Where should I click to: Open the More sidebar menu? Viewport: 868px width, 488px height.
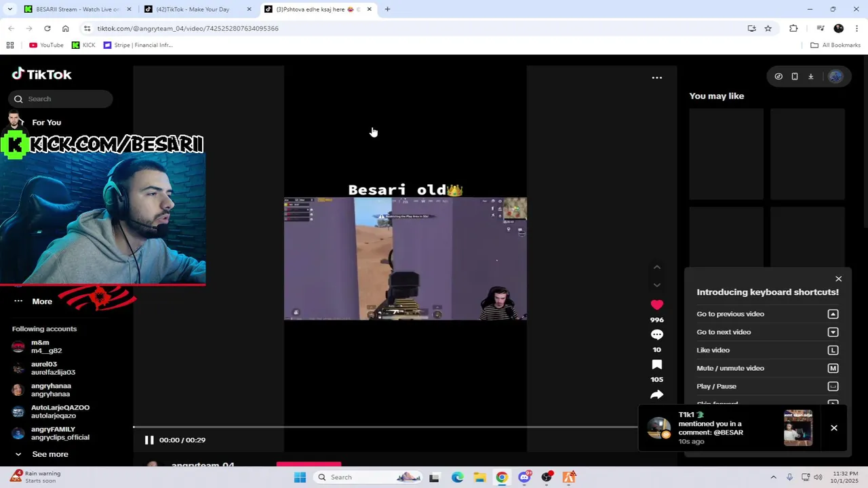pyautogui.click(x=32, y=302)
